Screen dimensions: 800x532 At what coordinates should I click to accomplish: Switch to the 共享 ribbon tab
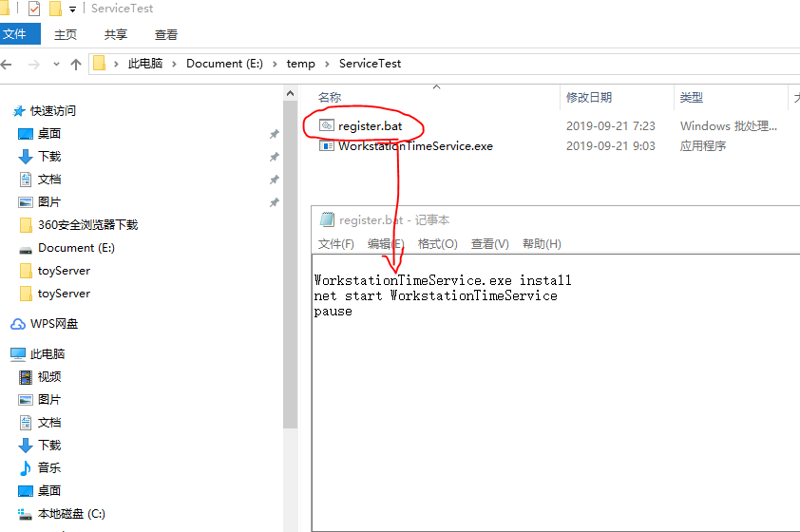pos(115,35)
